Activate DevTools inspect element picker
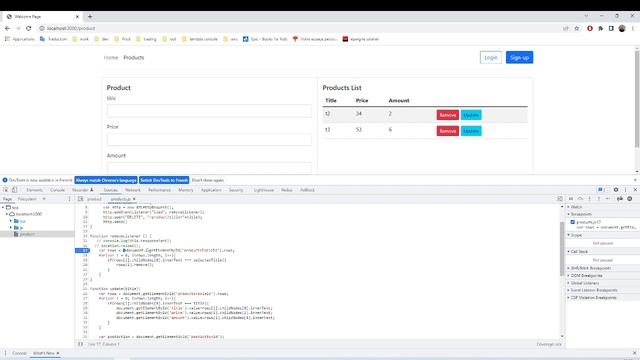 [x=5, y=190]
